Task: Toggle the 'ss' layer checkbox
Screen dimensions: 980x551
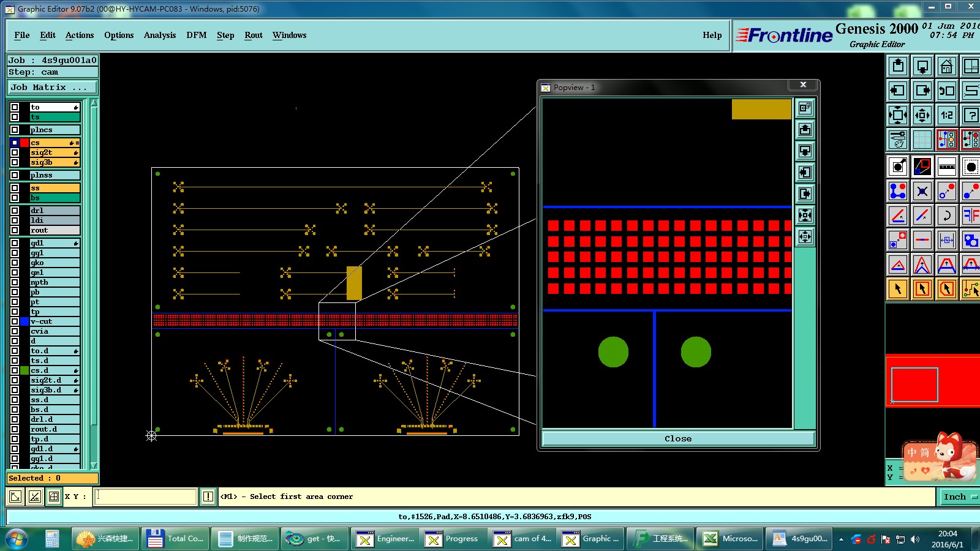Action: 15,188
